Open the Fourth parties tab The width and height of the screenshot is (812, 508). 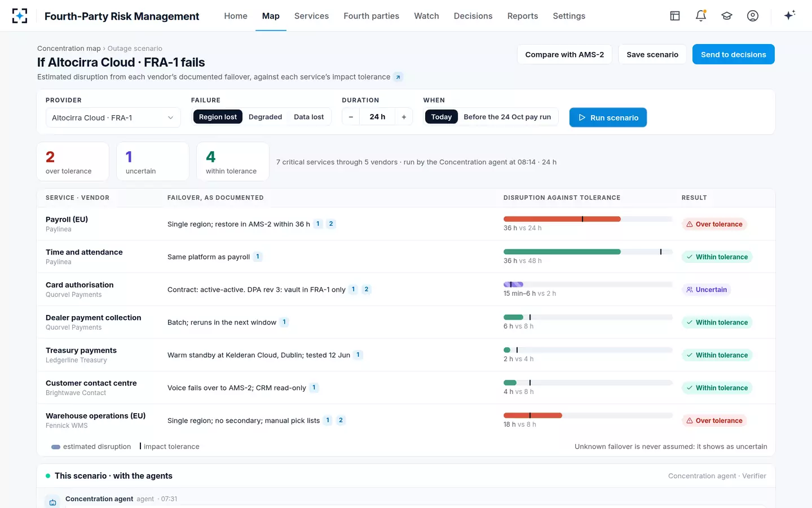click(x=372, y=16)
